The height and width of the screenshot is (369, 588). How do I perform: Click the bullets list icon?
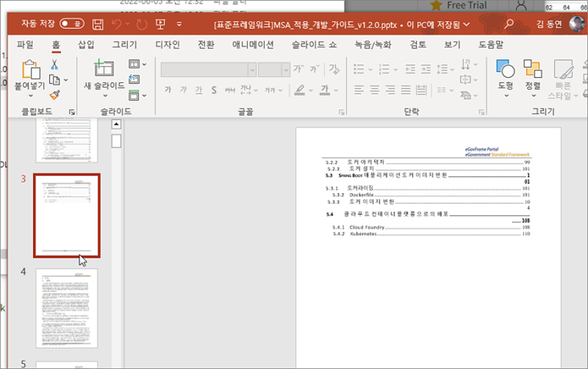(359, 69)
